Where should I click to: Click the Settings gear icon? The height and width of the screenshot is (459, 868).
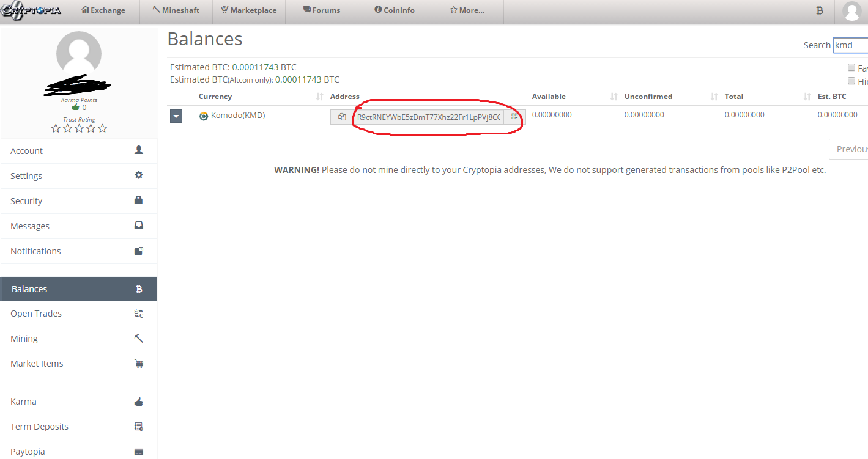pyautogui.click(x=139, y=175)
